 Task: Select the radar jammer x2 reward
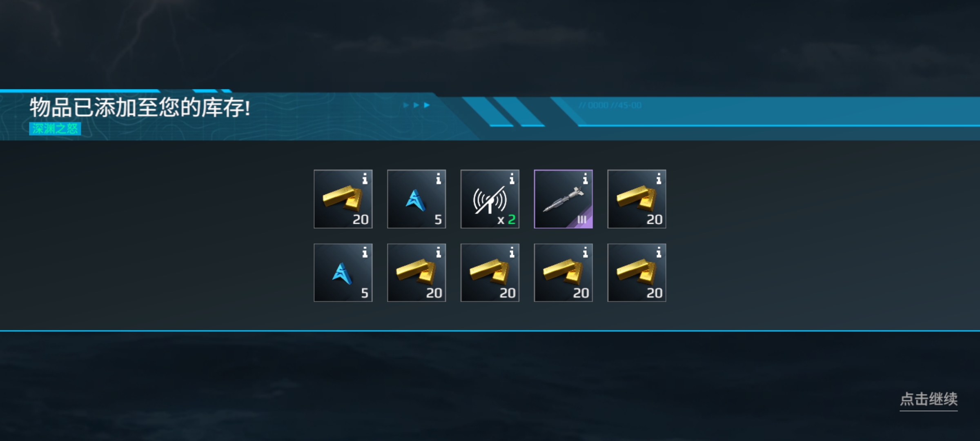point(490,199)
